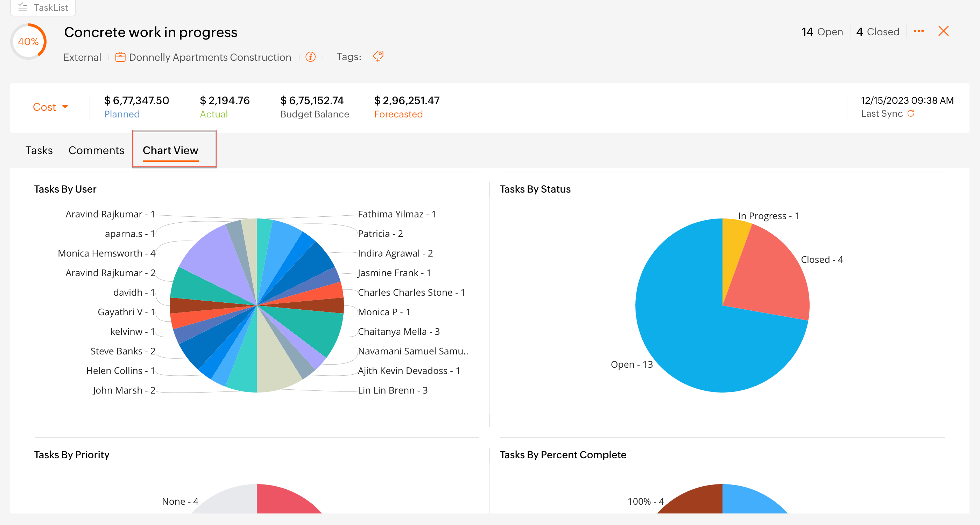The width and height of the screenshot is (980, 525).
Task: Open the three-dot more options menu
Action: [x=918, y=31]
